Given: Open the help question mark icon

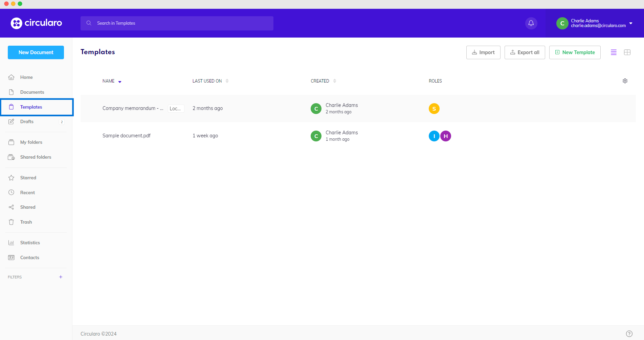Looking at the screenshot, I should coord(629,334).
